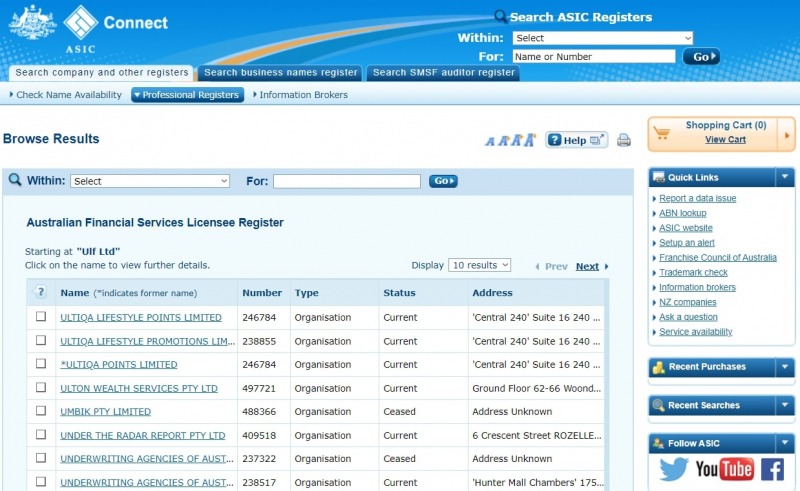
Task: Open Professional Registers menu
Action: 187,95
